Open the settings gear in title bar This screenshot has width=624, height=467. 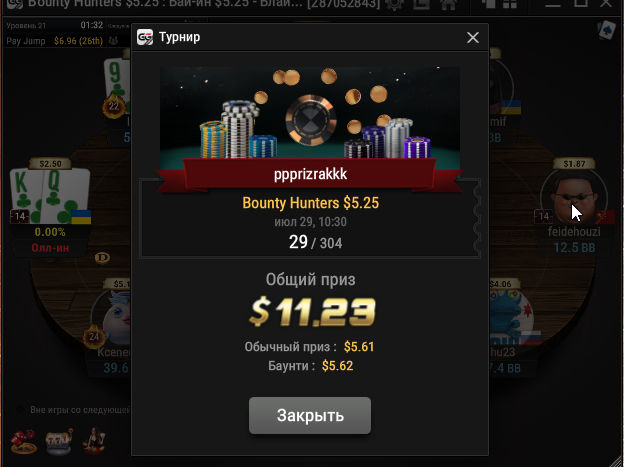(394, 4)
